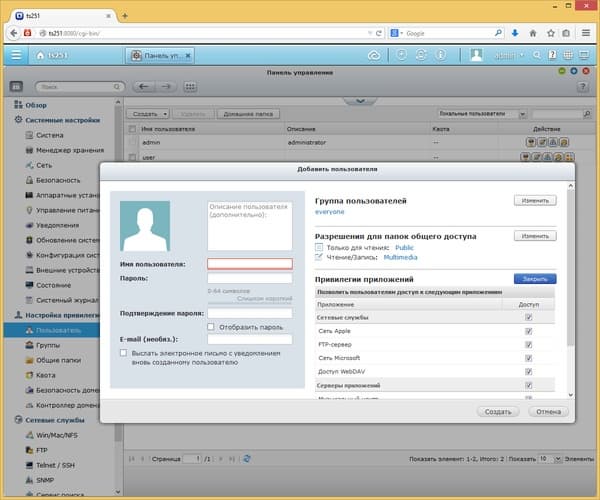Click the browser back button

pyautogui.click(x=13, y=33)
